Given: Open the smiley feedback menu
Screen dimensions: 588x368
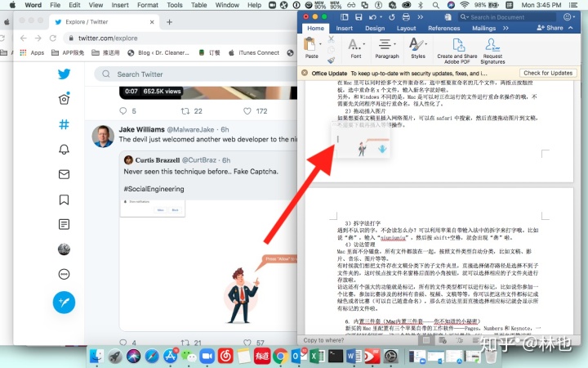Looking at the screenshot, I should pos(569,17).
